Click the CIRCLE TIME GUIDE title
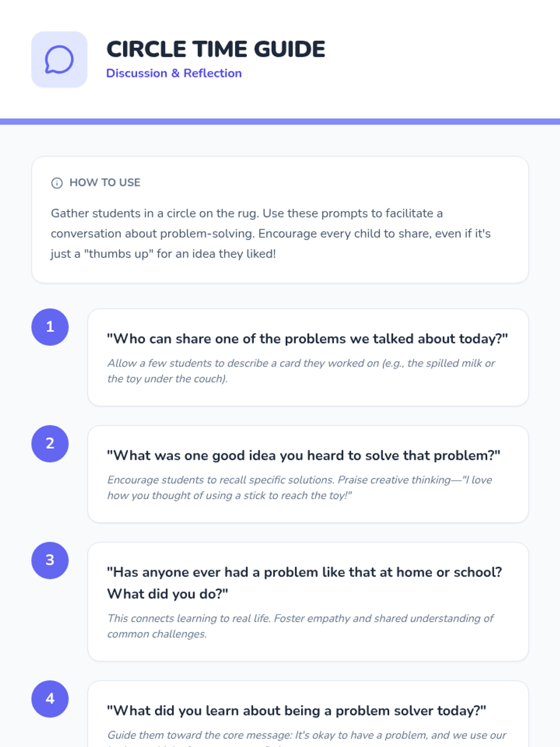This screenshot has height=747, width=560. 216,49
